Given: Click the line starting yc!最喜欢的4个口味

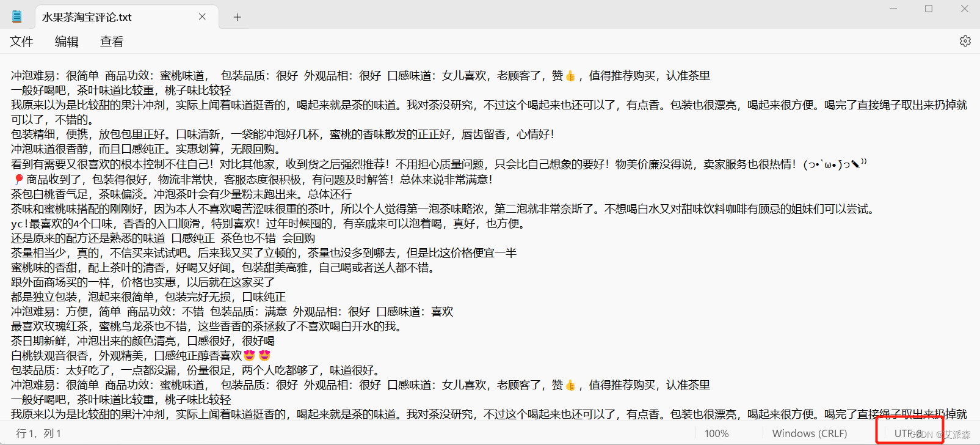Looking at the screenshot, I should 268,223.
